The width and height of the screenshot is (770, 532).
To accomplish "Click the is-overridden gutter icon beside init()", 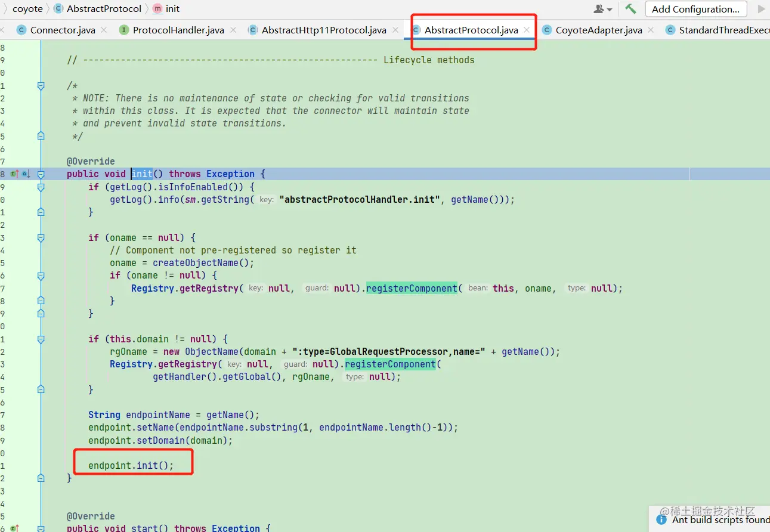I will (x=26, y=174).
